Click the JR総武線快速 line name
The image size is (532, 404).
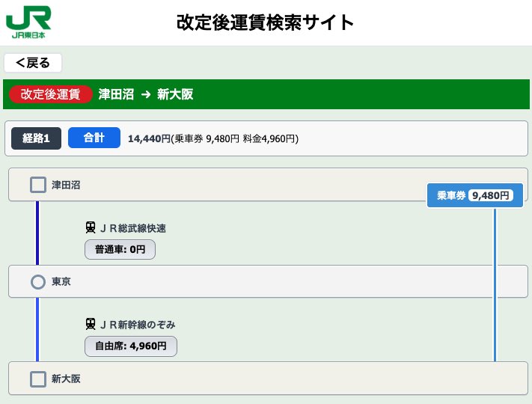[133, 228]
